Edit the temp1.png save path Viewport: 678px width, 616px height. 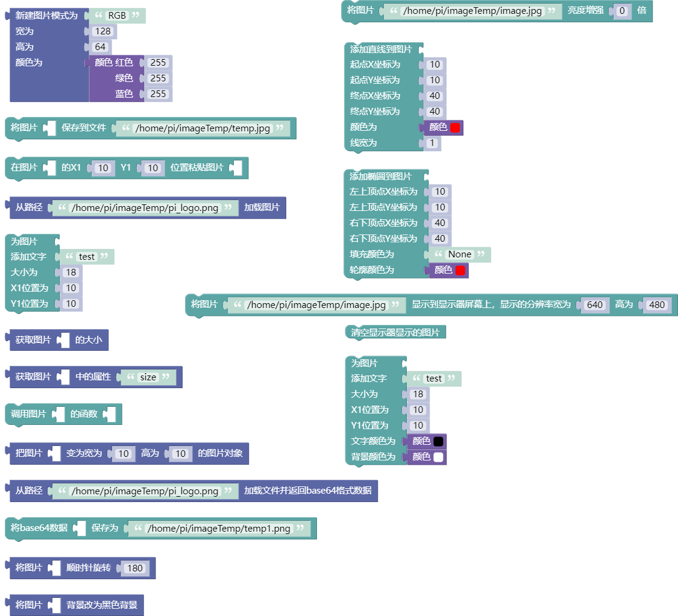pos(219,529)
